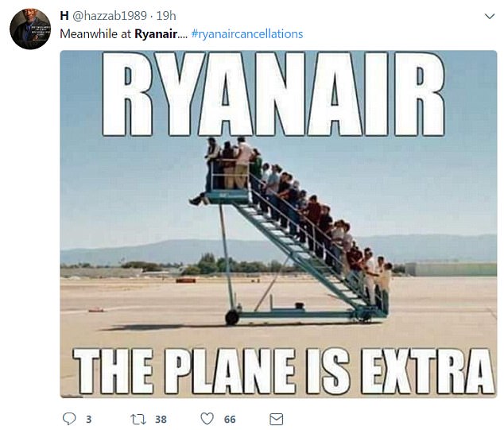
Task: Click the reply speech bubble icon
Action: (68, 418)
